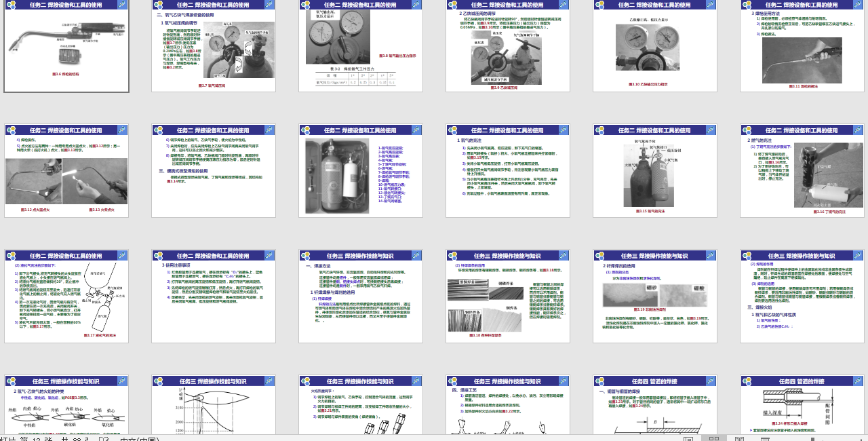This screenshot has height=441, width=868.
Task: Choose the slide with 图1.11 焊枪的握法
Action: click(802, 45)
